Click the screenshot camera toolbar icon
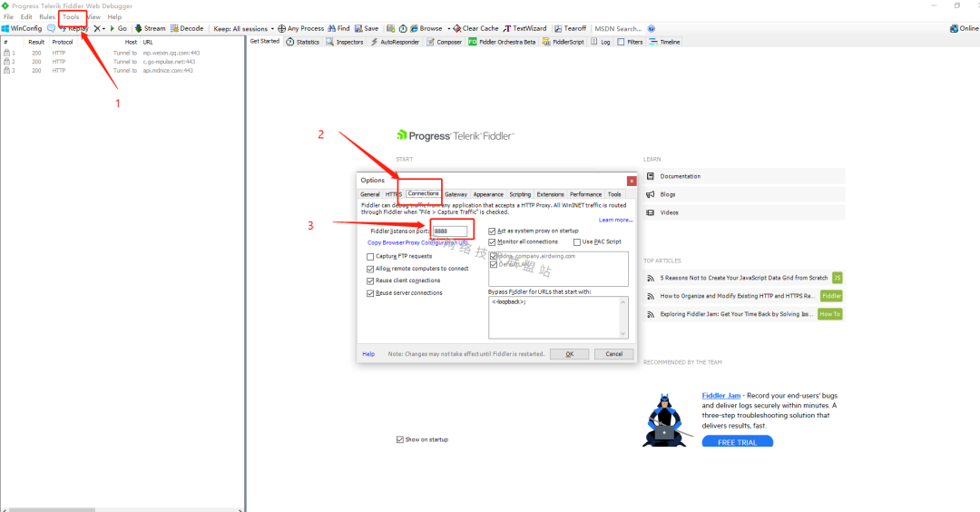 (390, 29)
